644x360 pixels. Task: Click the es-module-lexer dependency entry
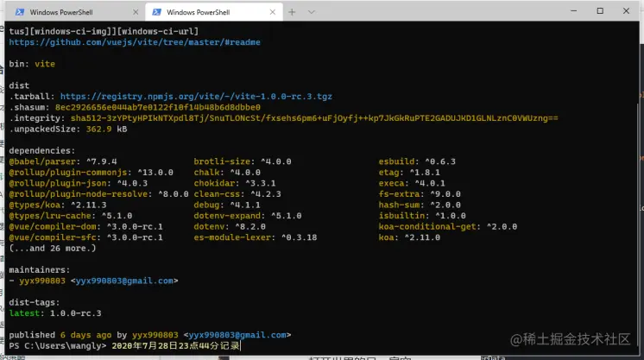point(255,237)
